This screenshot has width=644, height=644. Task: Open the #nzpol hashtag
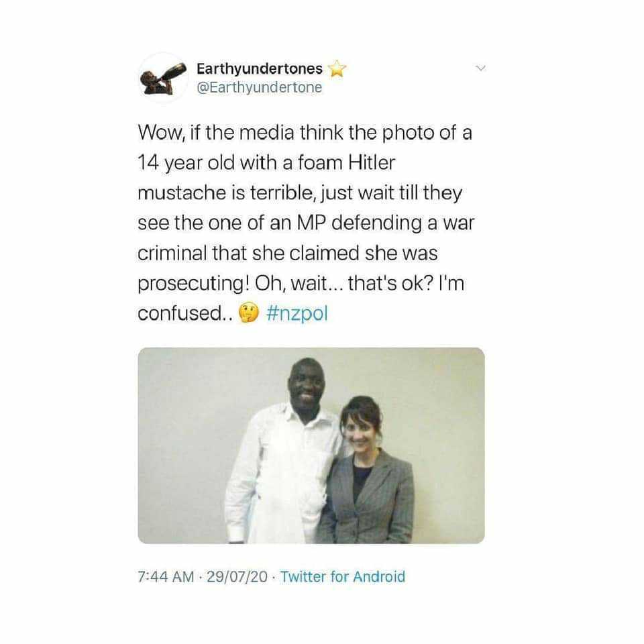tap(297, 313)
